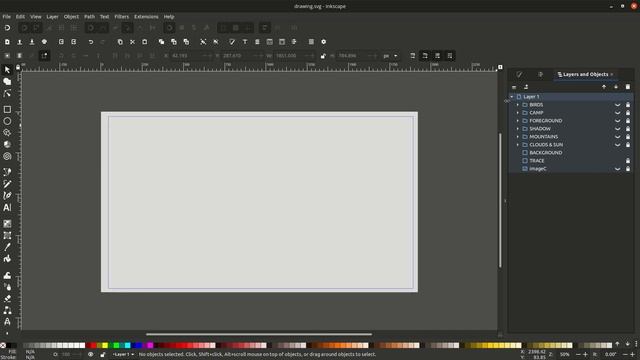
Task: Select the Rectangle tool
Action: coord(7,109)
